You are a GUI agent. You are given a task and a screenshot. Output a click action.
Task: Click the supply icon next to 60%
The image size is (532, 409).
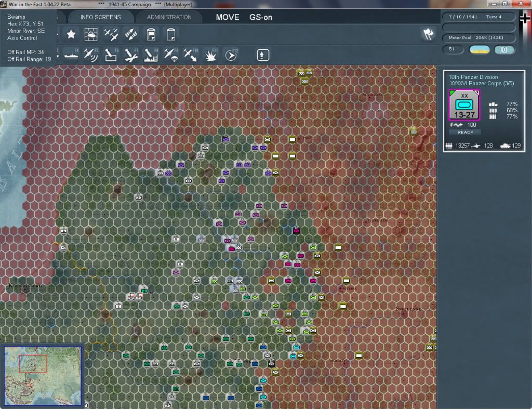[x=493, y=110]
